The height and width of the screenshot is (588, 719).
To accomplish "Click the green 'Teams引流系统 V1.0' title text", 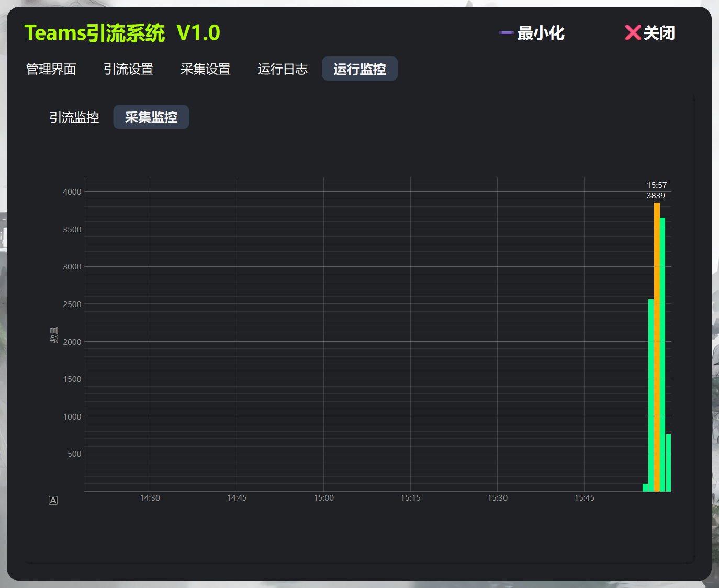I will 122,32.
